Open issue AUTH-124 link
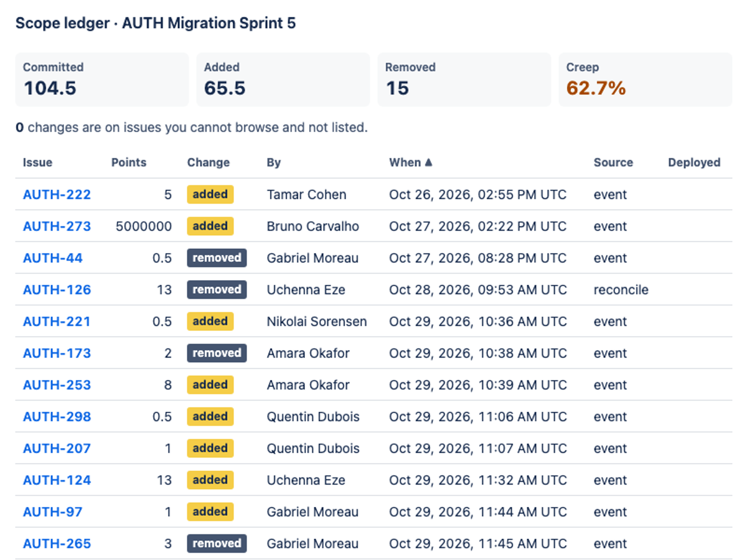The height and width of the screenshot is (560, 747). point(57,480)
